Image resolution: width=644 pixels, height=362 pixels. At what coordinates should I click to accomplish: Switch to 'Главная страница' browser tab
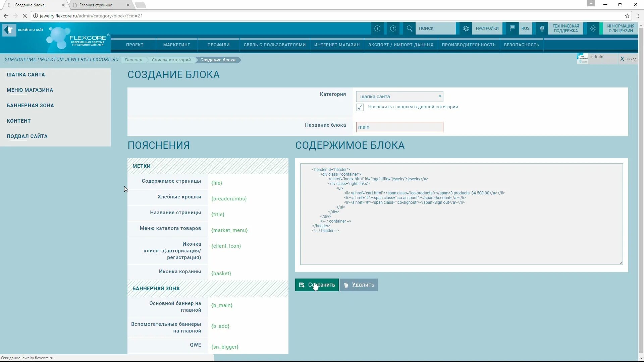(x=96, y=5)
